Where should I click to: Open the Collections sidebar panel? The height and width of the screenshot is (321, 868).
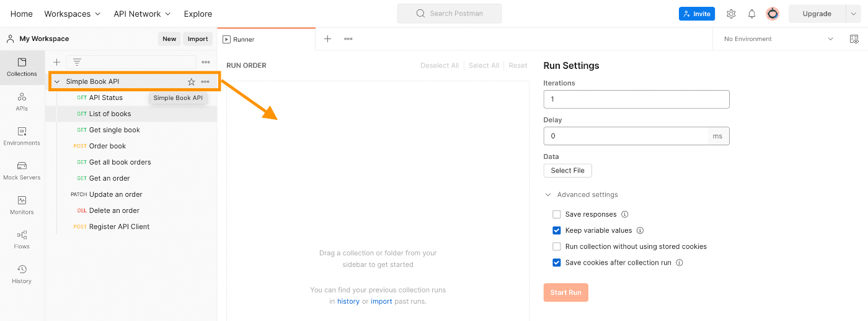[x=22, y=67]
